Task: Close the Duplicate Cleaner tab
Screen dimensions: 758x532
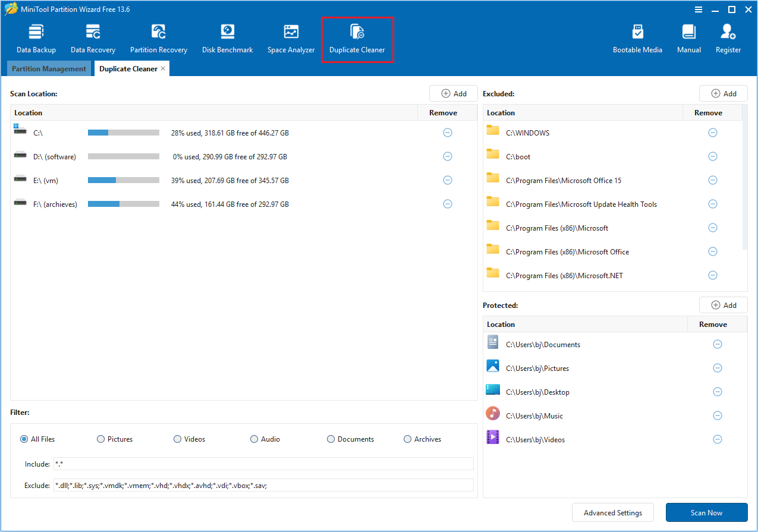Action: pyautogui.click(x=162, y=68)
